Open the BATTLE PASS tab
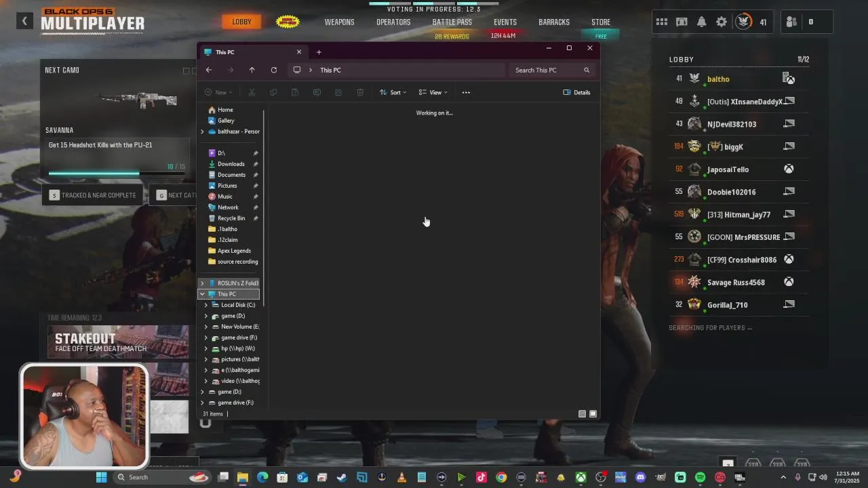The image size is (868, 488). point(452,22)
